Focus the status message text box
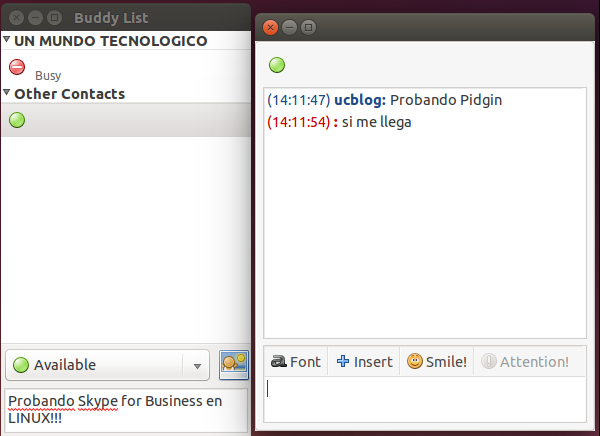Image resolution: width=600 pixels, height=436 pixels. click(125, 409)
